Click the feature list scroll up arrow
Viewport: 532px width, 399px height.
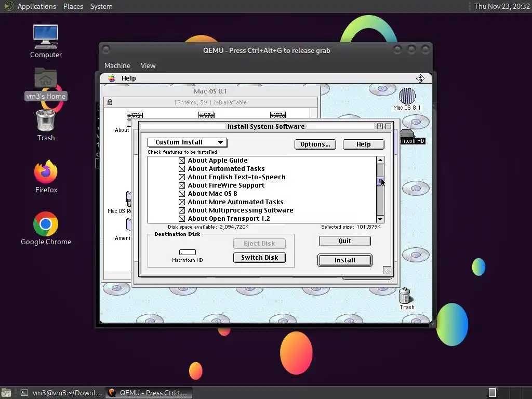pos(380,160)
